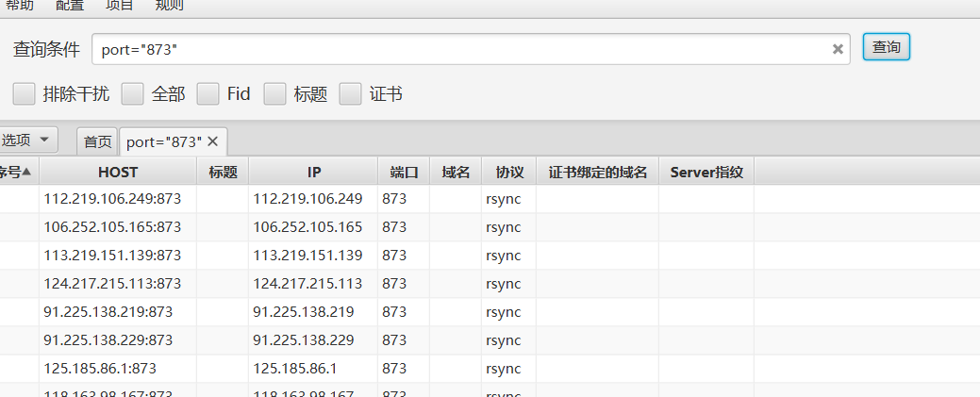This screenshot has height=397, width=980.
Task: Sort by Server指纹 column header
Action: coord(706,172)
